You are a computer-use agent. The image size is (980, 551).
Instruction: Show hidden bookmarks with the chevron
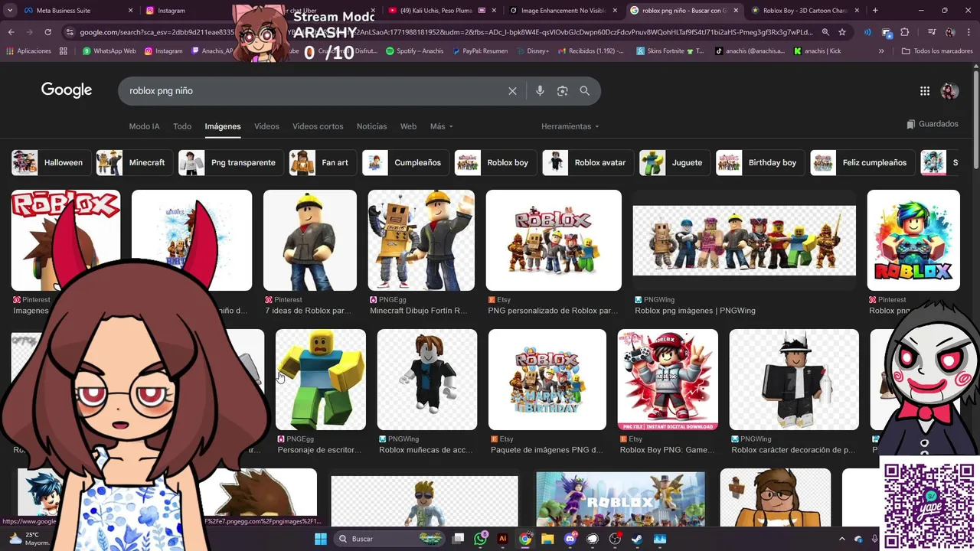click(881, 51)
